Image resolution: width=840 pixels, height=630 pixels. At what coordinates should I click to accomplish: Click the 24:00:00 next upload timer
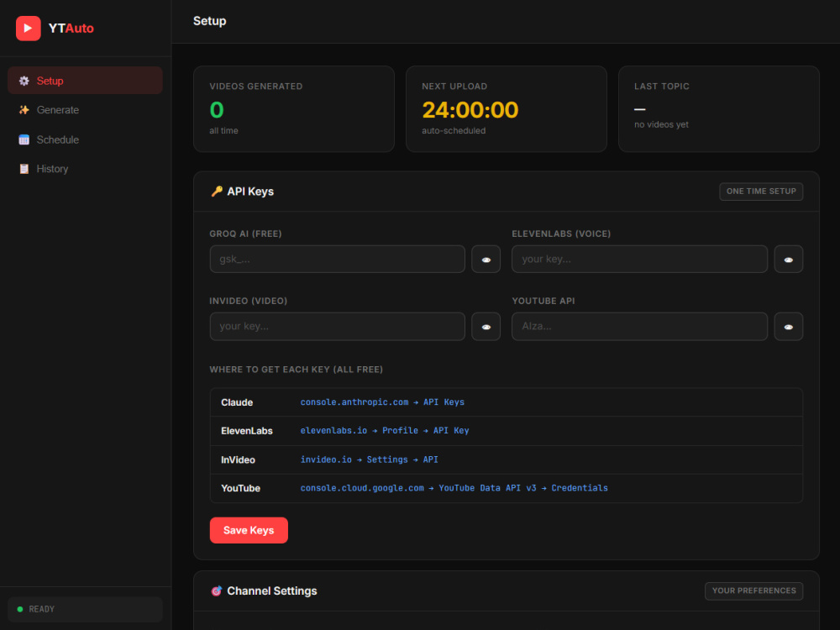(x=470, y=110)
